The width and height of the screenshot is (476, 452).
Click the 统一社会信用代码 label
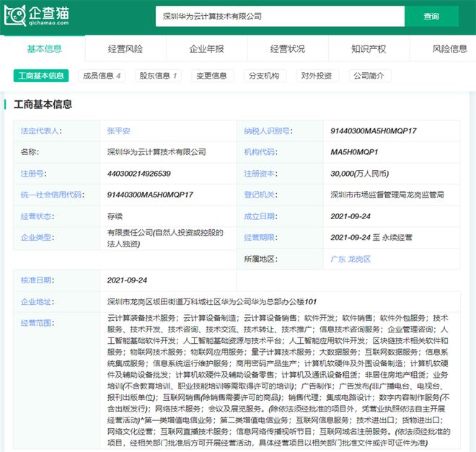tap(52, 195)
